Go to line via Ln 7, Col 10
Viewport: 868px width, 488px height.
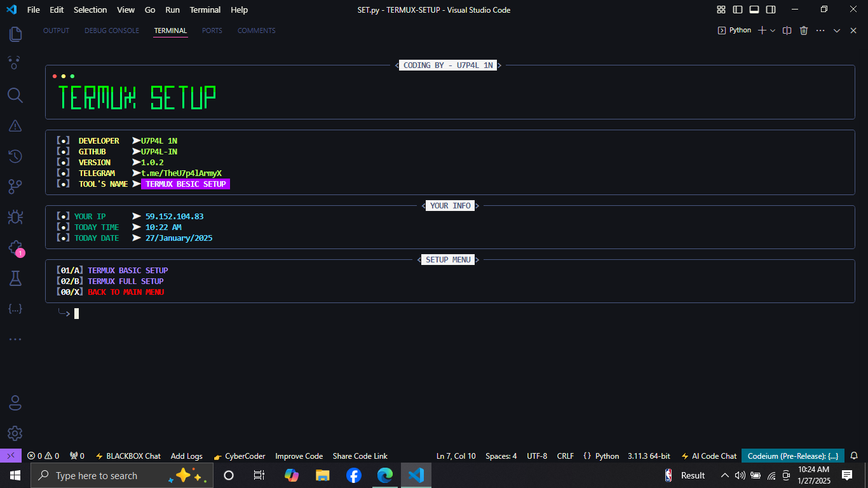pos(456,456)
